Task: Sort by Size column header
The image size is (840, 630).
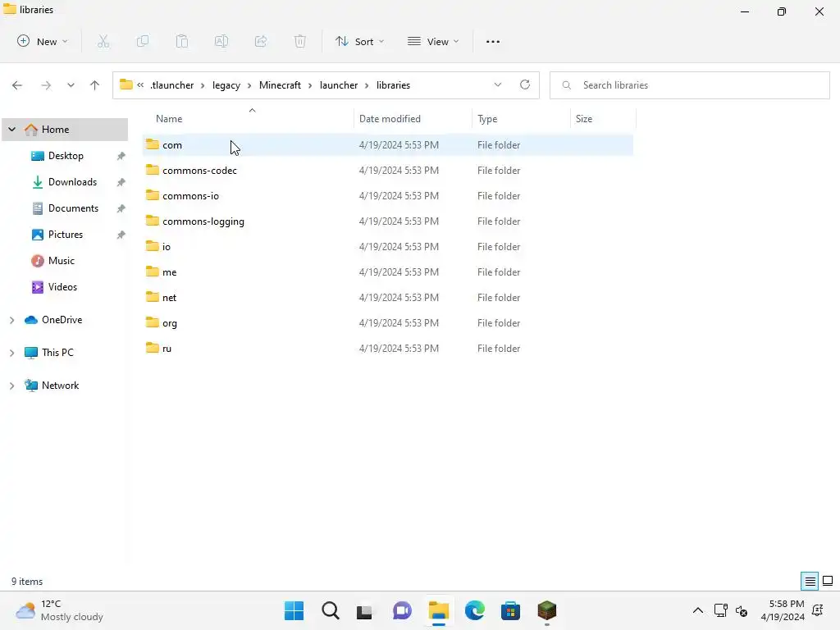Action: click(x=603, y=118)
